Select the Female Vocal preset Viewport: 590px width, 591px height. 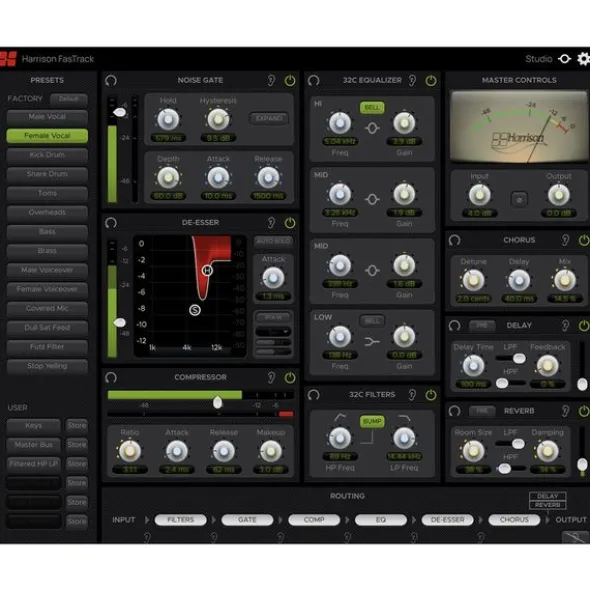click(47, 136)
